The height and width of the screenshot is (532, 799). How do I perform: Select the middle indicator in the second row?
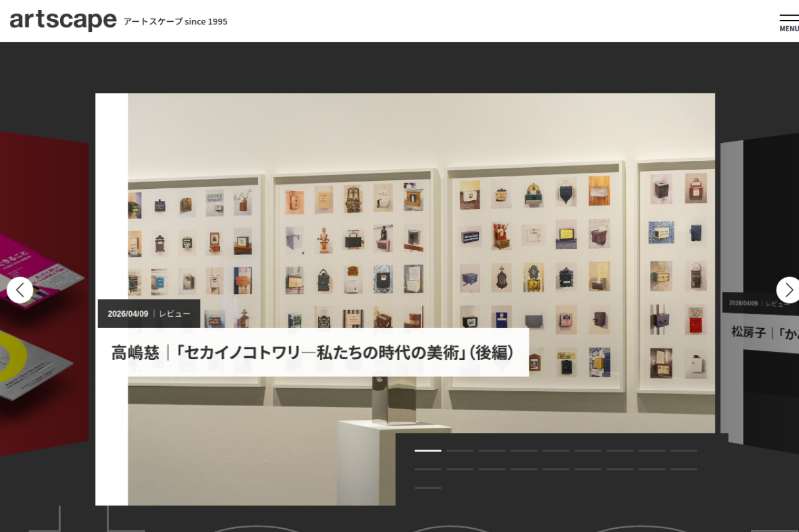[x=556, y=469]
